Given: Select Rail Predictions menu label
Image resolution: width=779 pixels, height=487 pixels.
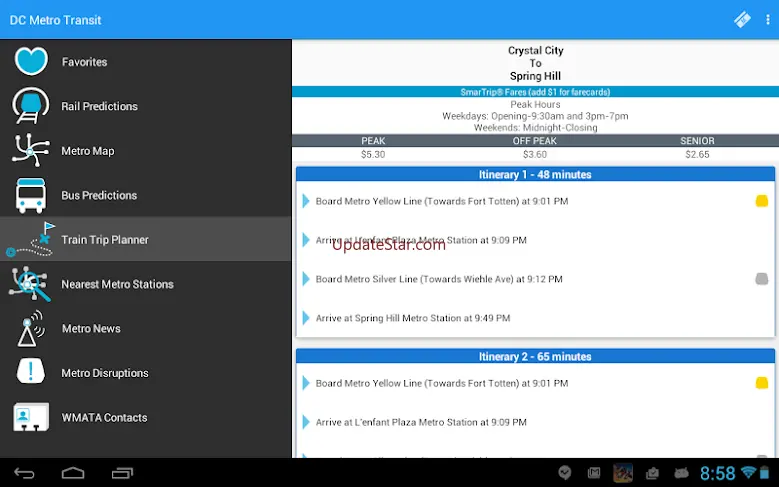Looking at the screenshot, I should pos(99,106).
